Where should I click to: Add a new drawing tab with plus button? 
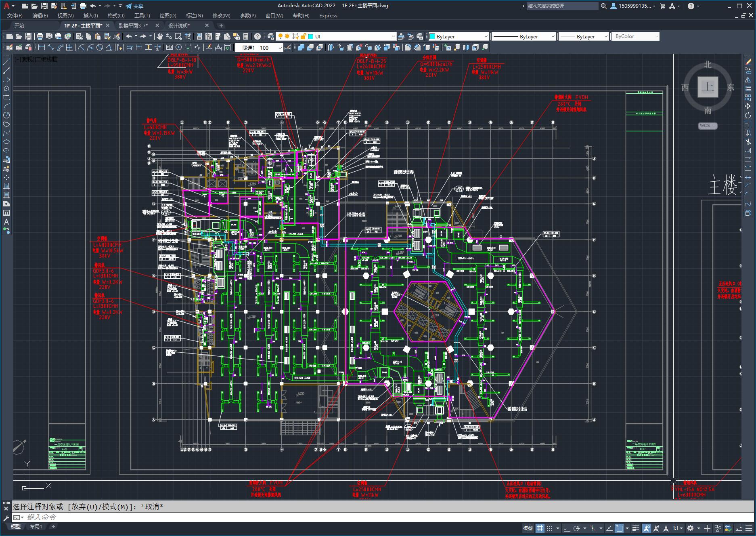[221, 25]
